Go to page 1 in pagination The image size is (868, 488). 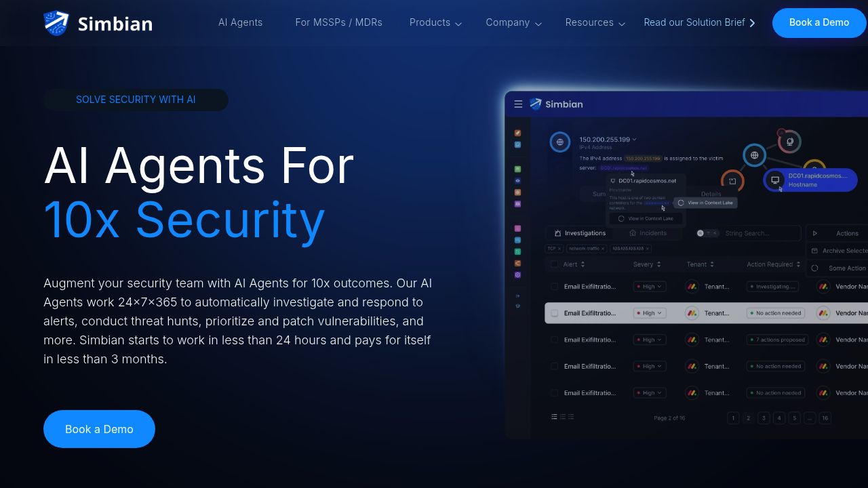tap(733, 418)
